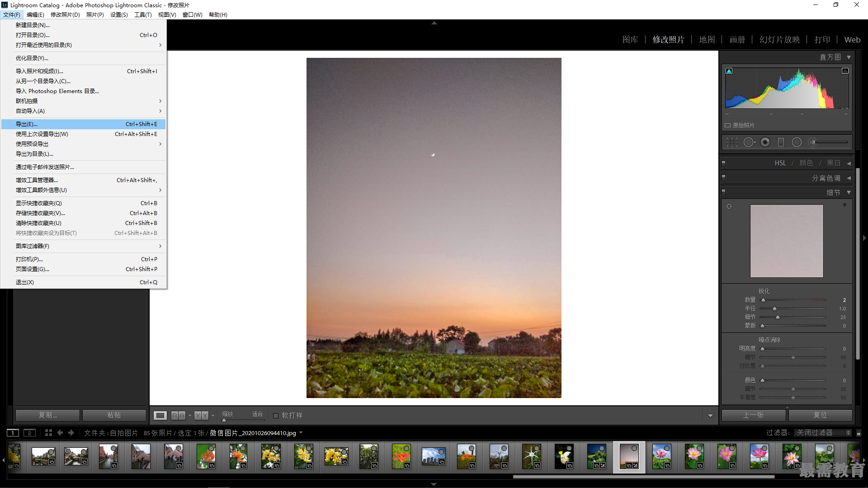The image size is (868, 488).
Task: Open reference view options dropdown arrow
Action: tap(190, 416)
